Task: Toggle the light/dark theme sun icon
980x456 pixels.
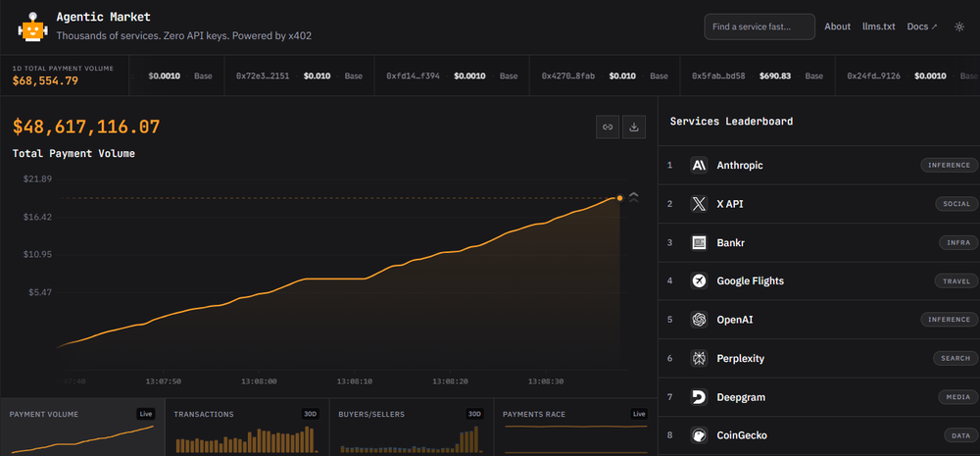Action: (959, 26)
